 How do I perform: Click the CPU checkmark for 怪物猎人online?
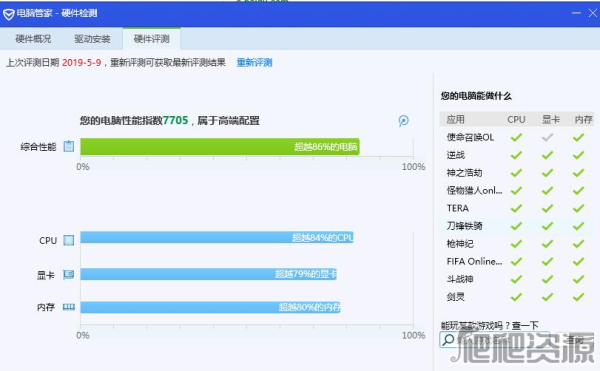tap(516, 190)
